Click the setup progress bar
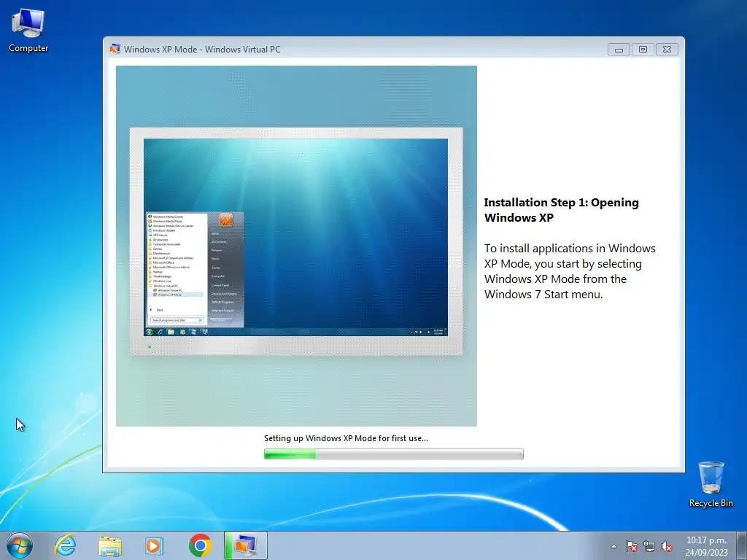 pyautogui.click(x=393, y=454)
